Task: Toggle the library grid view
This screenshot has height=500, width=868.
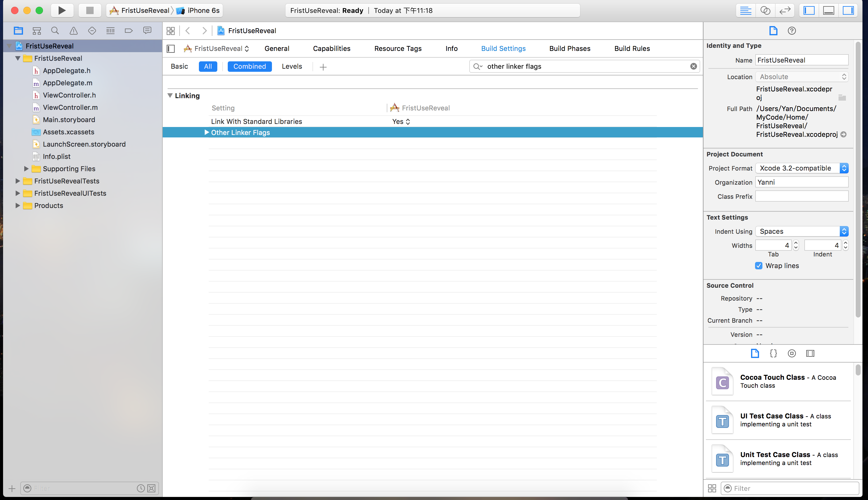Action: click(712, 488)
